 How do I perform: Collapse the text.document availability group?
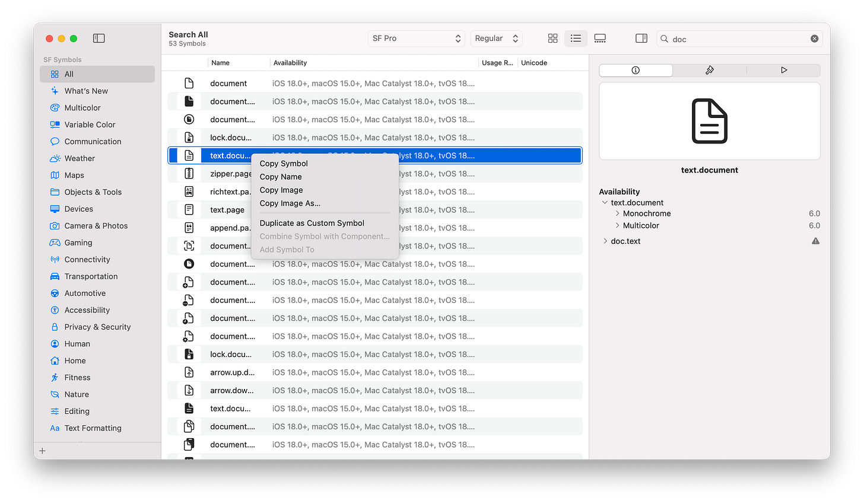[x=605, y=203]
